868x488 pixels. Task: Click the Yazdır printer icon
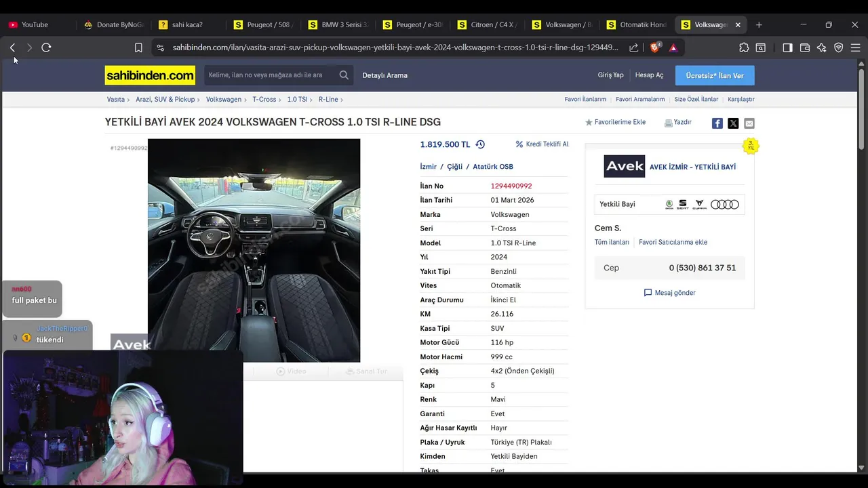pos(668,123)
